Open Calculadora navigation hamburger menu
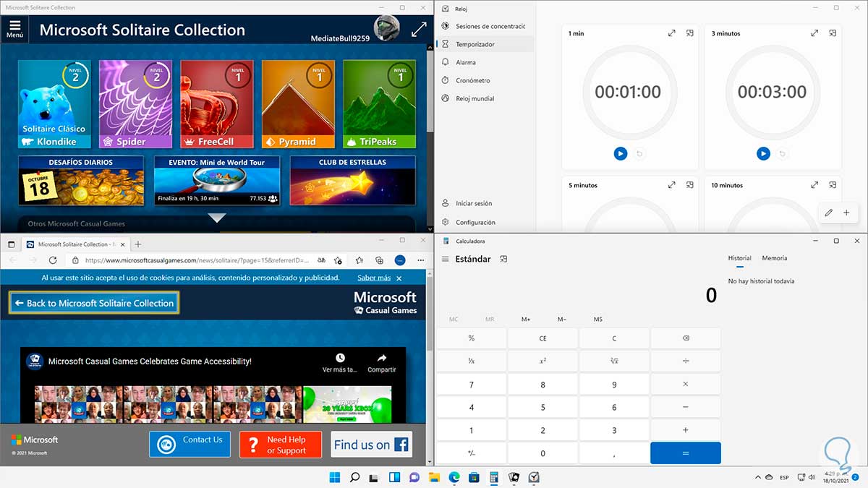 446,259
